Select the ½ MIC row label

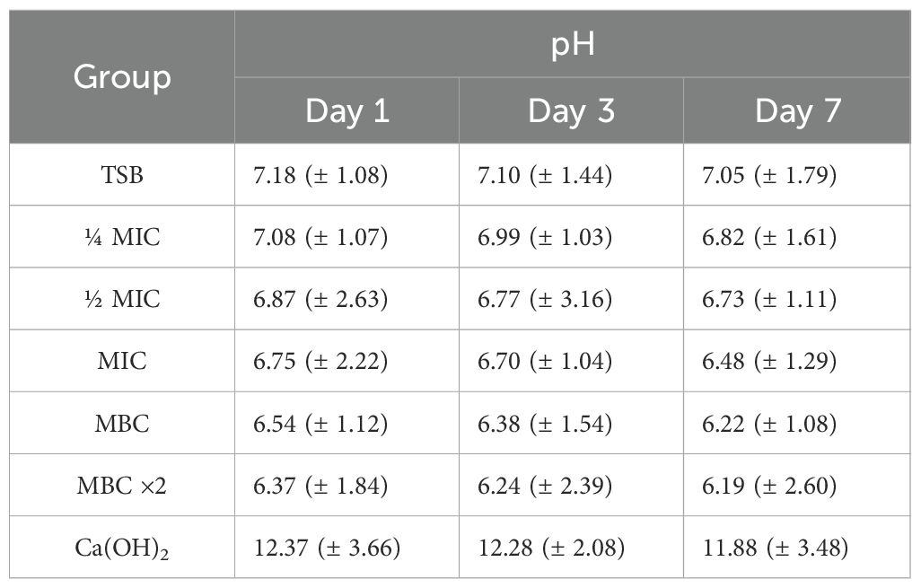click(122, 299)
